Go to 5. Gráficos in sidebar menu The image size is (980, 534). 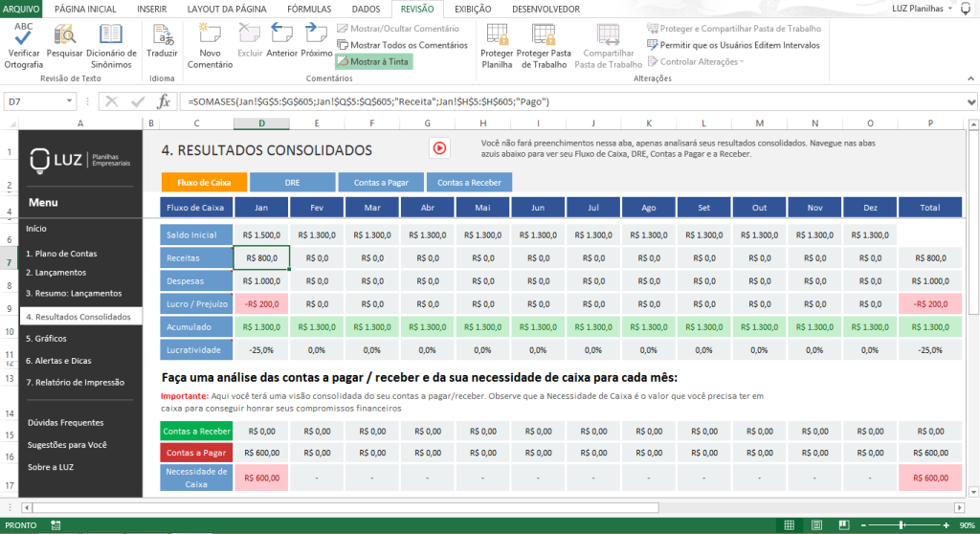tap(46, 338)
